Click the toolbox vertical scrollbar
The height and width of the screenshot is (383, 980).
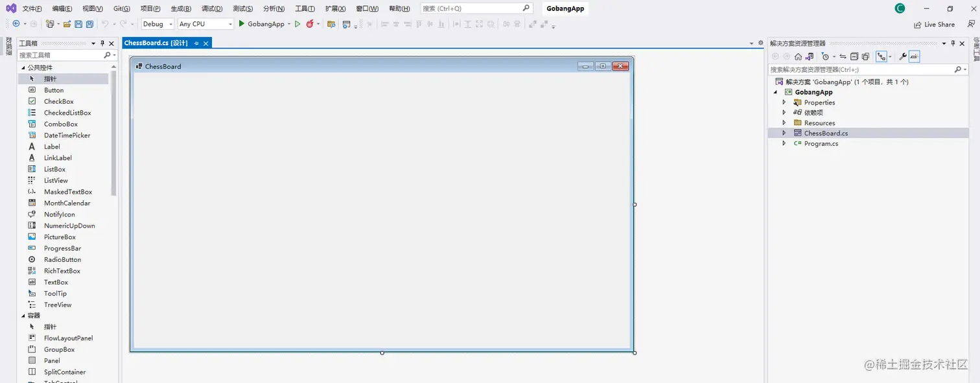click(x=114, y=133)
